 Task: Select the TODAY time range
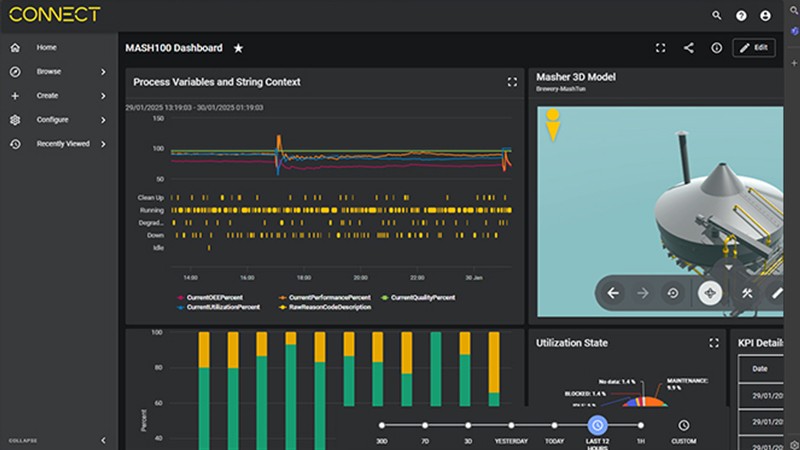(554, 425)
